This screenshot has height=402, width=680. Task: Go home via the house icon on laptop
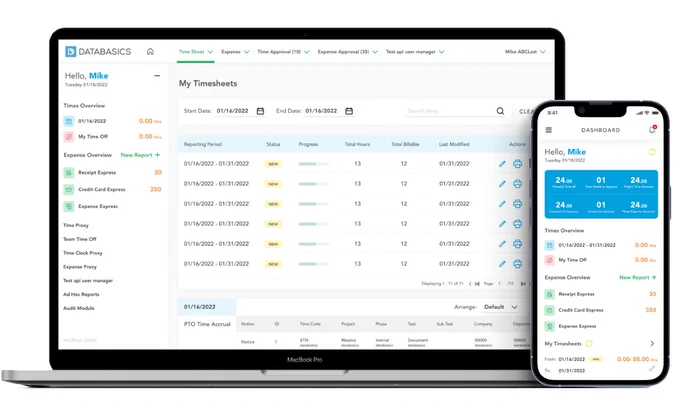(150, 52)
